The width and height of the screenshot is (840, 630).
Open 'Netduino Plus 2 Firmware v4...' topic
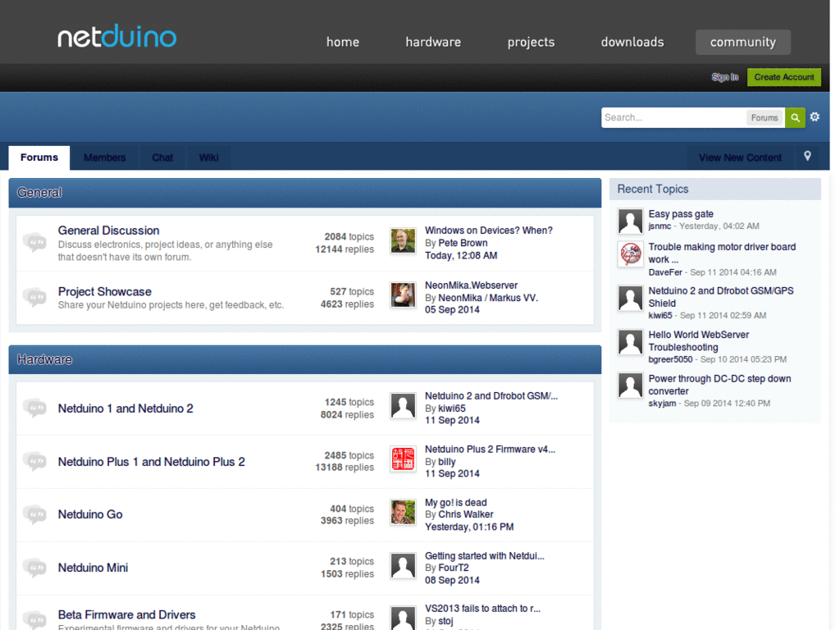click(x=490, y=449)
